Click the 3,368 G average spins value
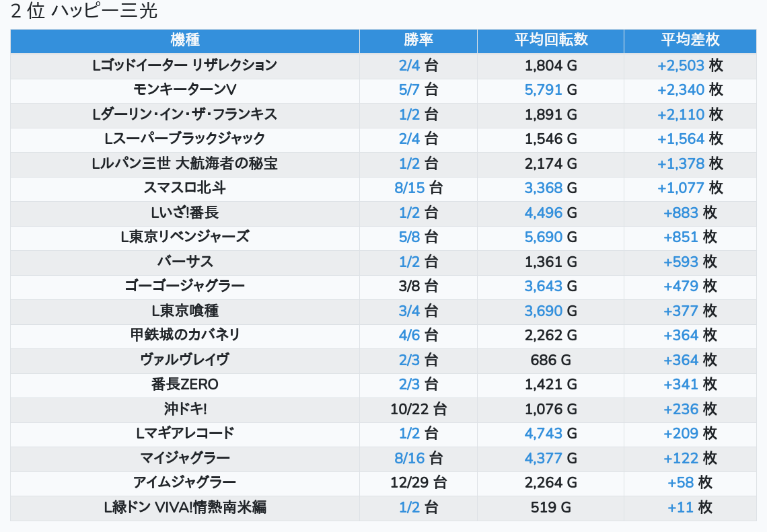 click(x=551, y=188)
